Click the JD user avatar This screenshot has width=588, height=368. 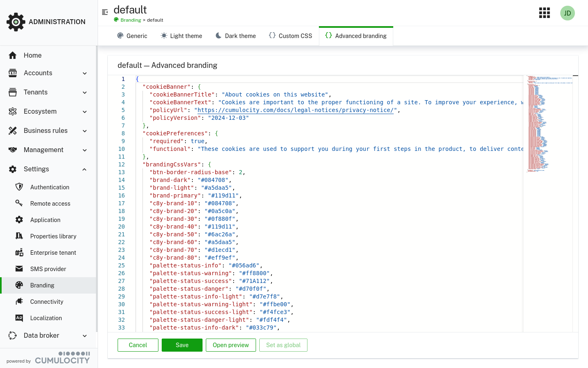click(x=567, y=13)
